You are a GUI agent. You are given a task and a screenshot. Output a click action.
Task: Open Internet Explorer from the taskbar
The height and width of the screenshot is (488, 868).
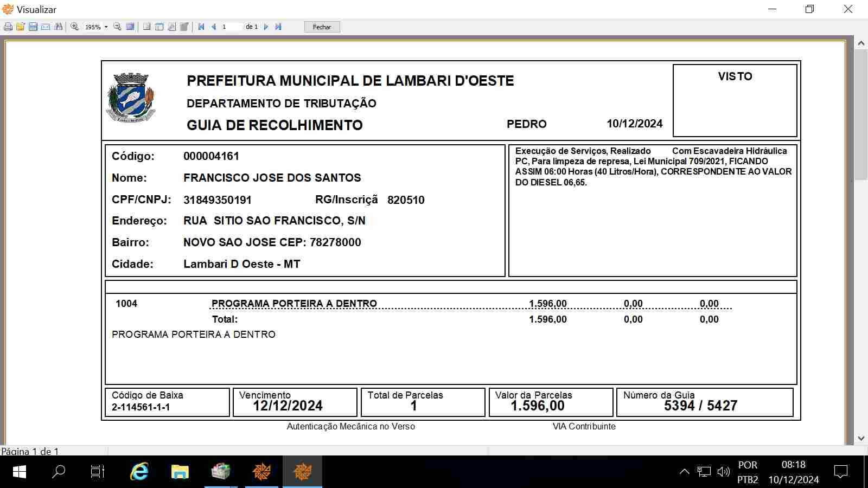click(x=139, y=472)
